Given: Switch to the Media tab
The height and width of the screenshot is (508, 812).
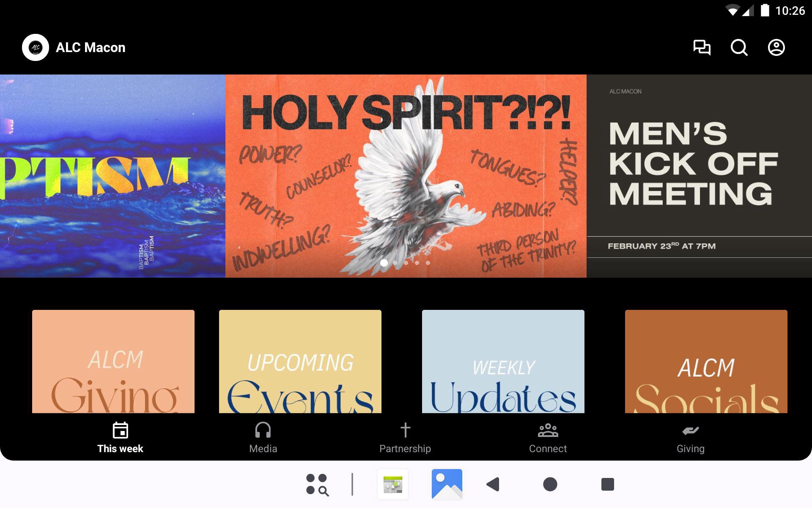Looking at the screenshot, I should click(263, 438).
